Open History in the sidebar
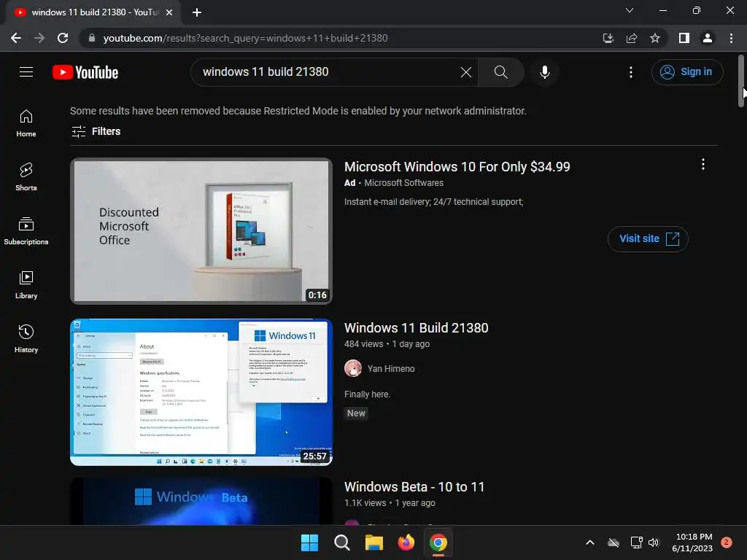This screenshot has width=747, height=560. 26,338
